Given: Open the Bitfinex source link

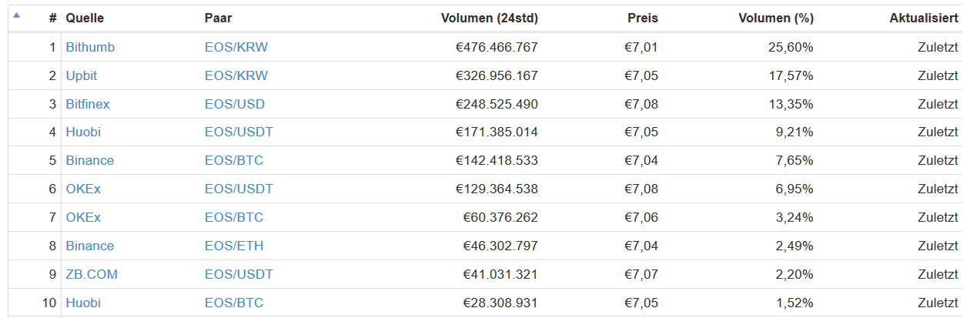Looking at the screenshot, I should point(88,104).
